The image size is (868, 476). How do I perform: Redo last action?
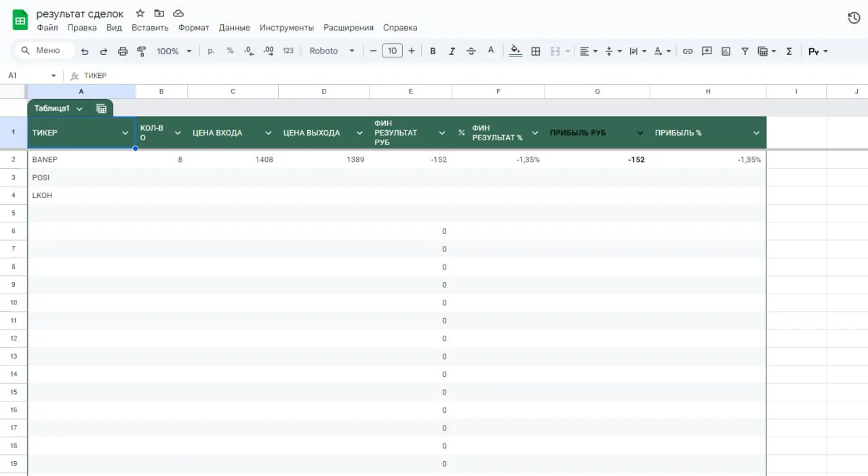point(104,51)
